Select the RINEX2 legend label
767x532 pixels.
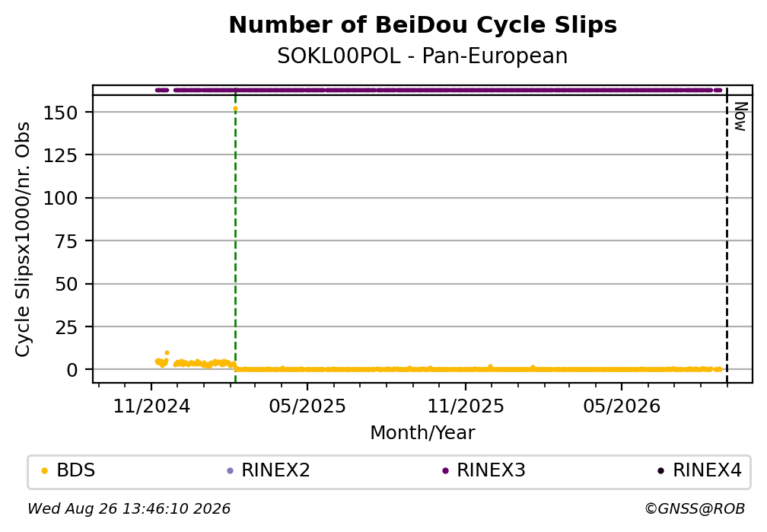(x=276, y=470)
